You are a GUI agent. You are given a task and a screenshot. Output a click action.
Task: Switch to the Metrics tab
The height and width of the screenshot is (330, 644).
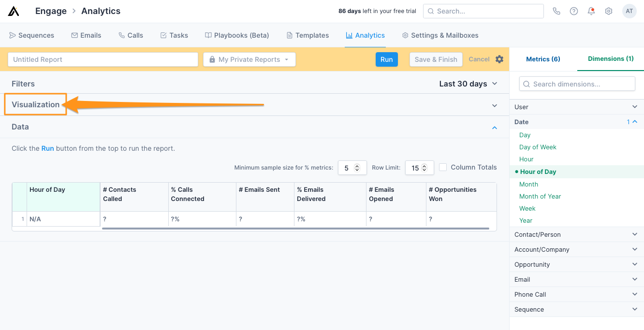(x=543, y=58)
